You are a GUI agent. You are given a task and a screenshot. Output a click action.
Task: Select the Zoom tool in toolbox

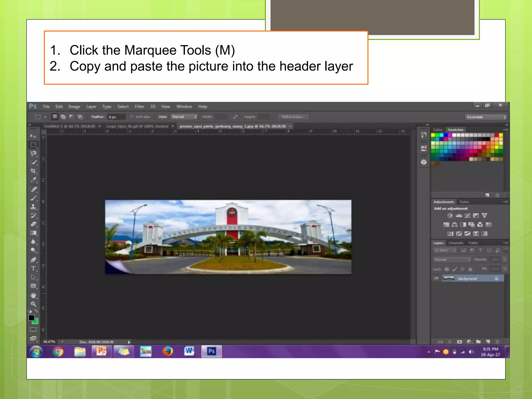(x=34, y=304)
